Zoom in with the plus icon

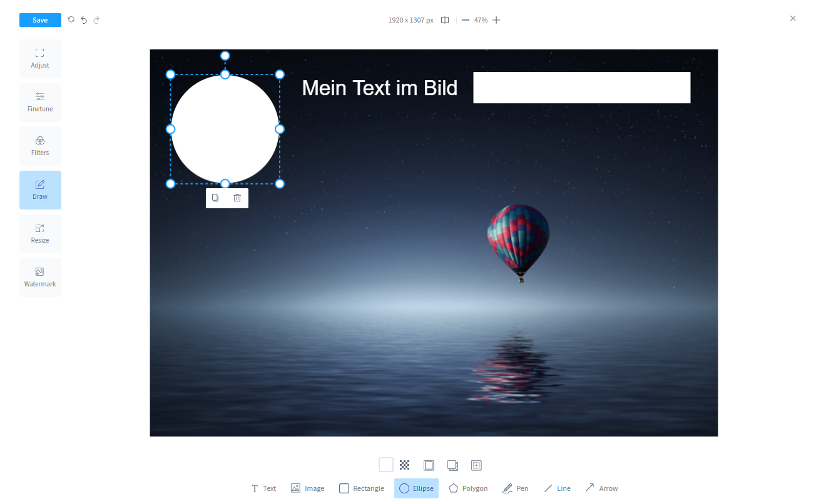[x=496, y=20]
